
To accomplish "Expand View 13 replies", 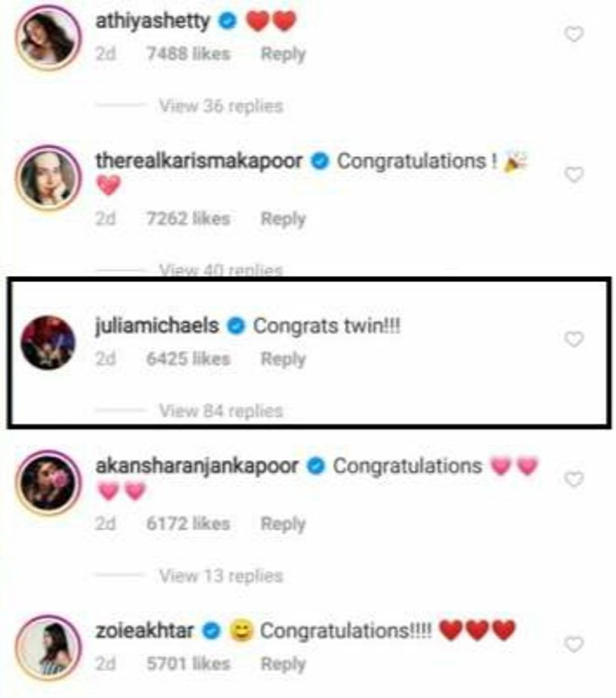I will click(221, 576).
